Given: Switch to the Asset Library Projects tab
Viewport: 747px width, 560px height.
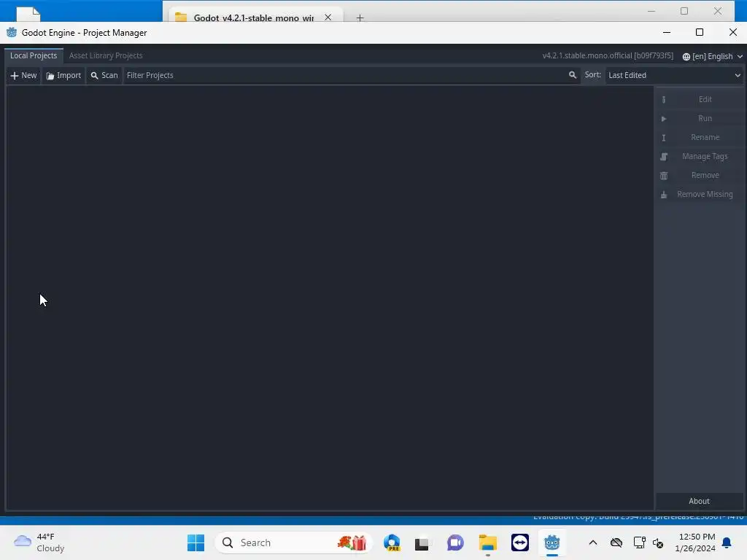Looking at the screenshot, I should (x=106, y=55).
